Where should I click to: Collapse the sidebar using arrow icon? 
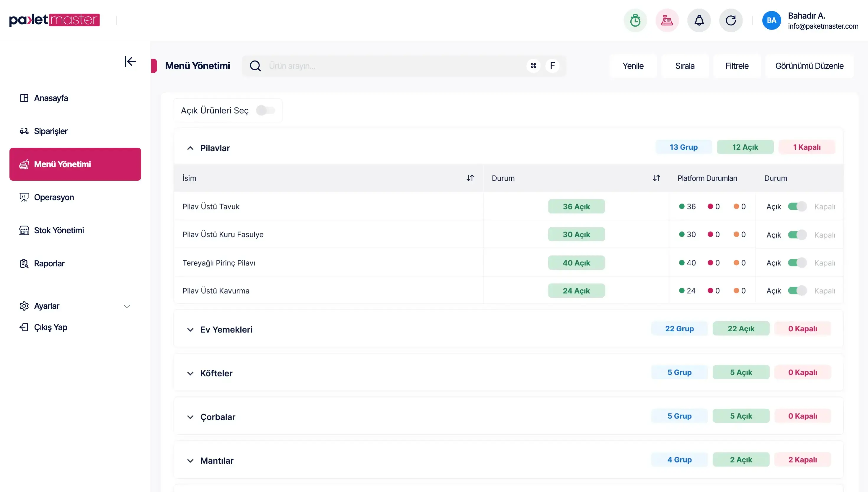click(x=130, y=61)
